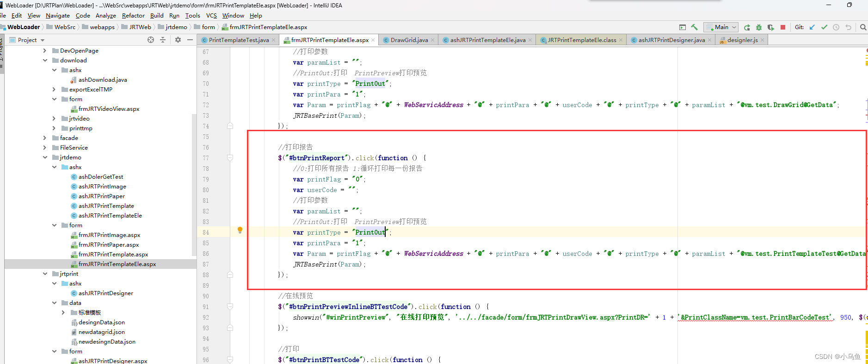Open frmJRTVideoView.aspx in the tree
Image resolution: width=868 pixels, height=364 pixels.
[109, 109]
